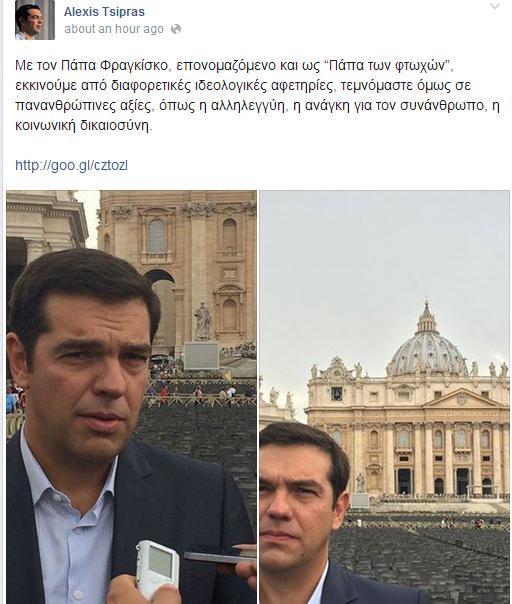Follow the http://goo.gl/cztozl link

(71, 165)
